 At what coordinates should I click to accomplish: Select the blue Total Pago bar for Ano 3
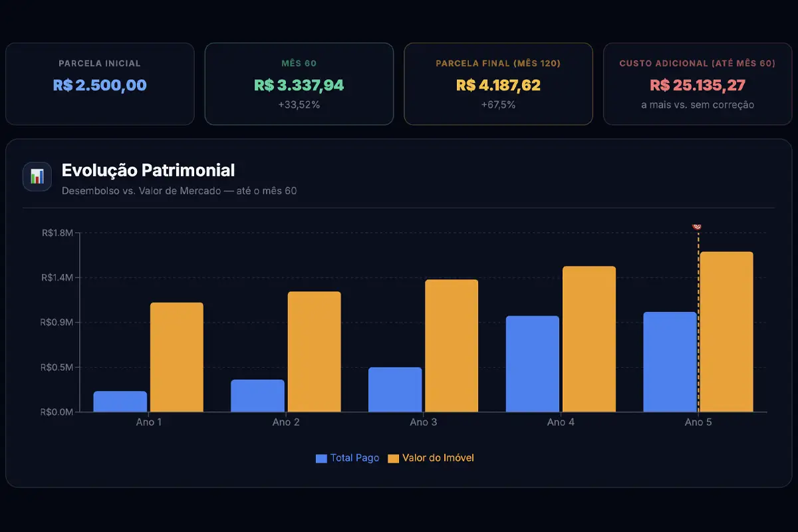(x=395, y=390)
